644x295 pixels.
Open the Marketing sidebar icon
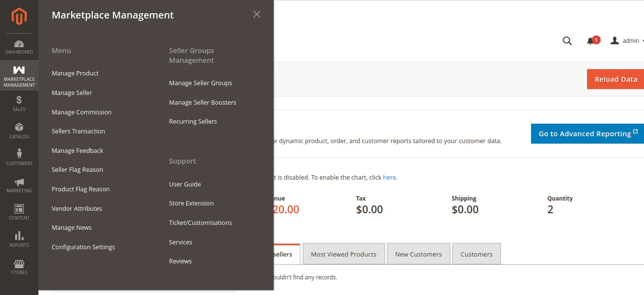pyautogui.click(x=19, y=184)
